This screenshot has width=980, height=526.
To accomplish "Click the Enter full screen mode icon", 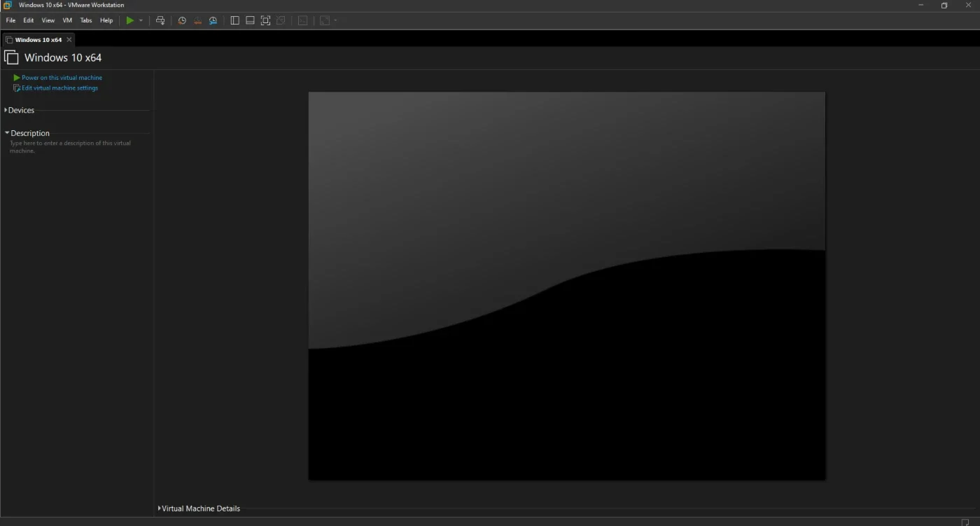I will pyautogui.click(x=265, y=20).
